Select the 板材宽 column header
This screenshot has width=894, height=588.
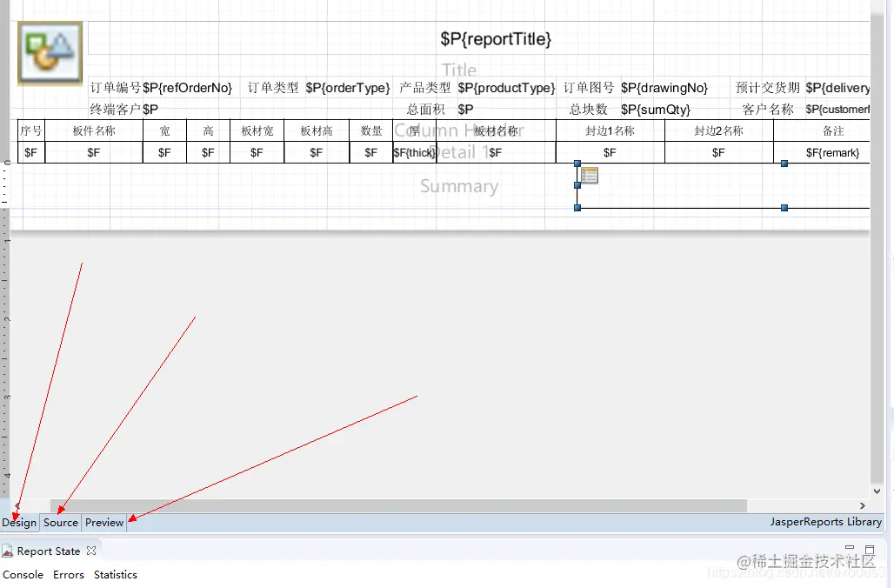pos(257,130)
